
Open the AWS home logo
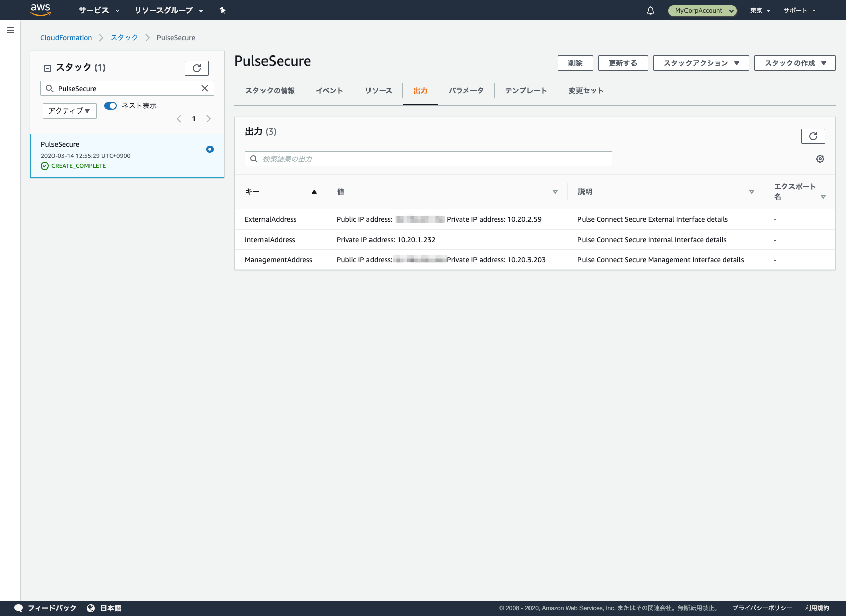[40, 10]
